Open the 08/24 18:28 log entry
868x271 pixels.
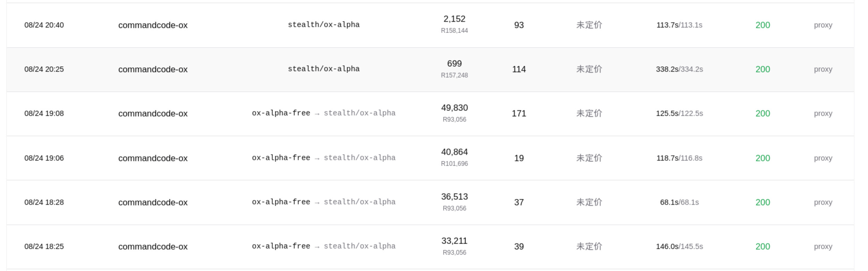[x=430, y=202]
